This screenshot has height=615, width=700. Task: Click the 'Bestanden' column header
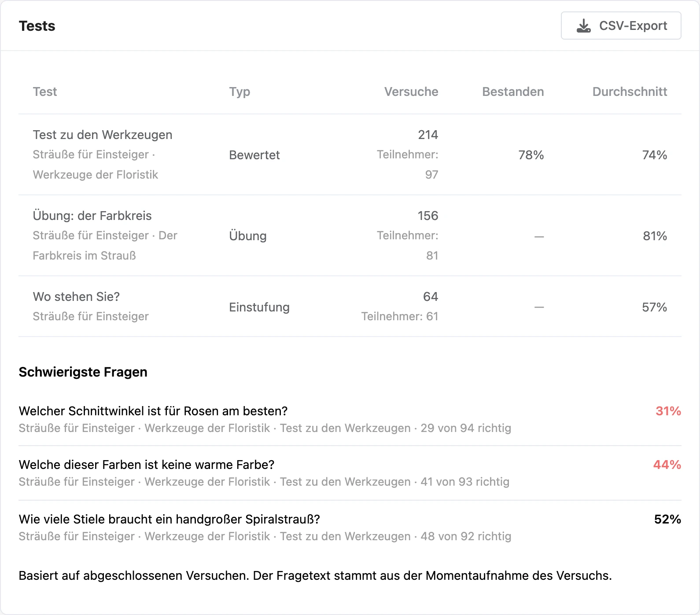tap(513, 92)
